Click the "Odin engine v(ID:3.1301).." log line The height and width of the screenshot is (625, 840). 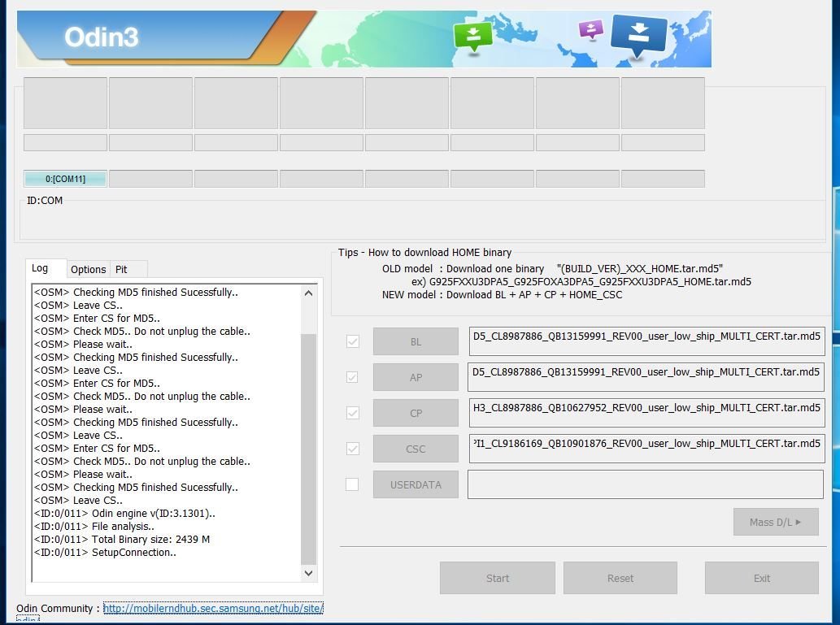(x=125, y=513)
